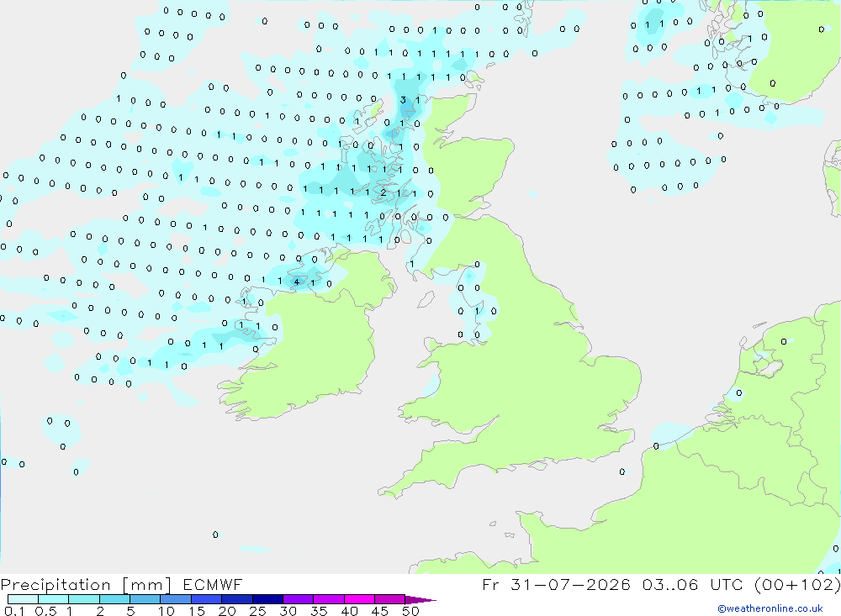Click the 0.5–1 mm legend swatch
The height and width of the screenshot is (616, 841).
[x=54, y=599]
